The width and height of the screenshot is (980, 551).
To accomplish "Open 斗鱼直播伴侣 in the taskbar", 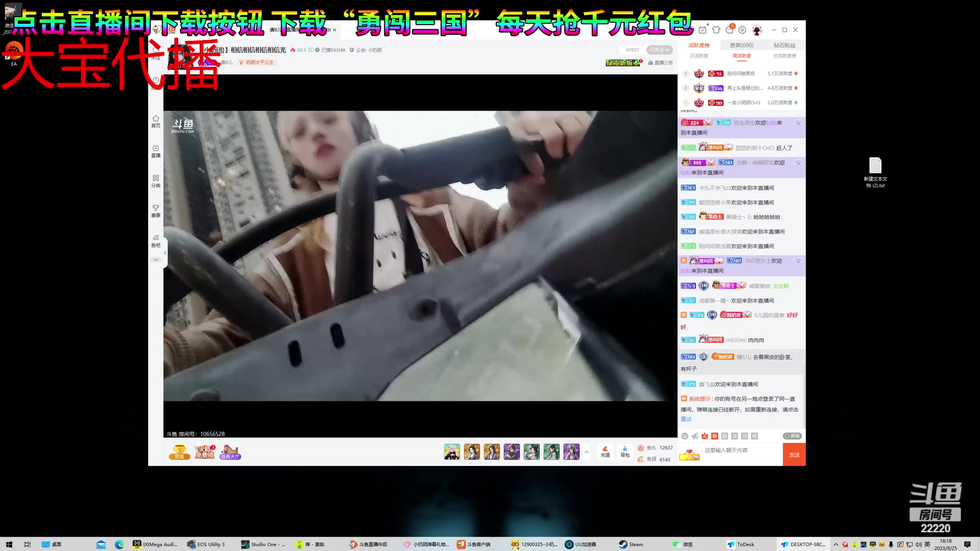I will (369, 544).
